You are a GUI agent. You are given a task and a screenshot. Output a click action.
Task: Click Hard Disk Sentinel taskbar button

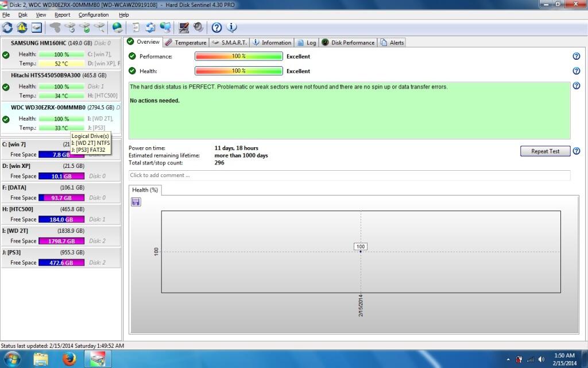tap(98, 359)
